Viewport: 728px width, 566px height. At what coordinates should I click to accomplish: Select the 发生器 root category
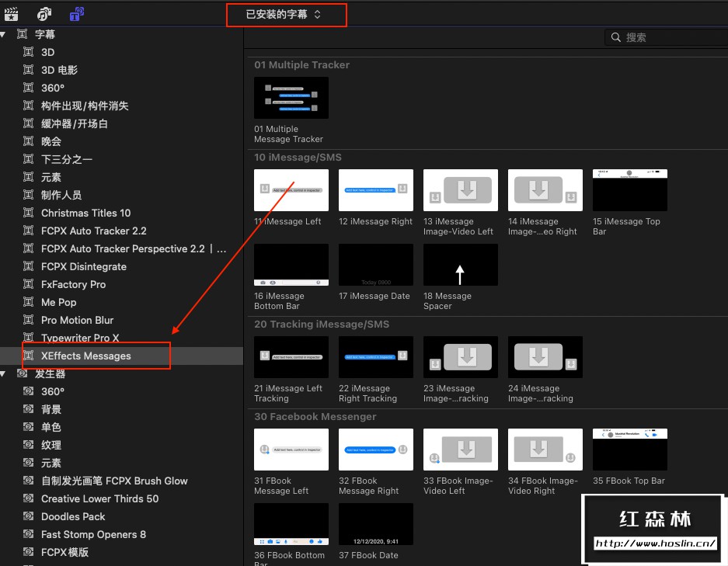coord(51,373)
